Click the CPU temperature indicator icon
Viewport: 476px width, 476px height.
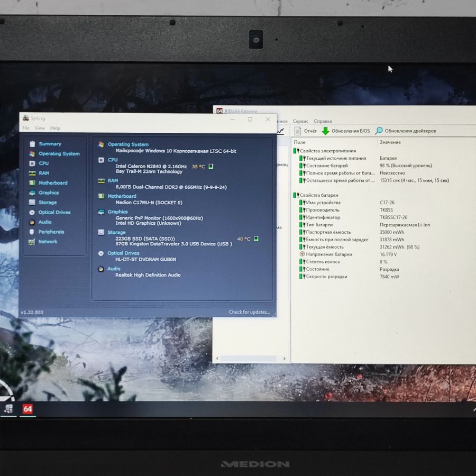[211, 167]
